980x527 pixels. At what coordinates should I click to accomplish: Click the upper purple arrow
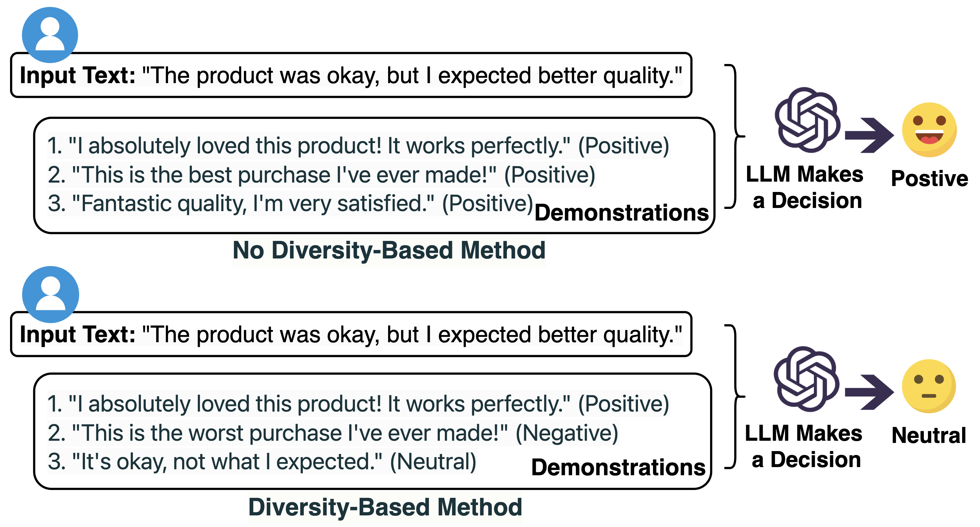[x=870, y=136]
